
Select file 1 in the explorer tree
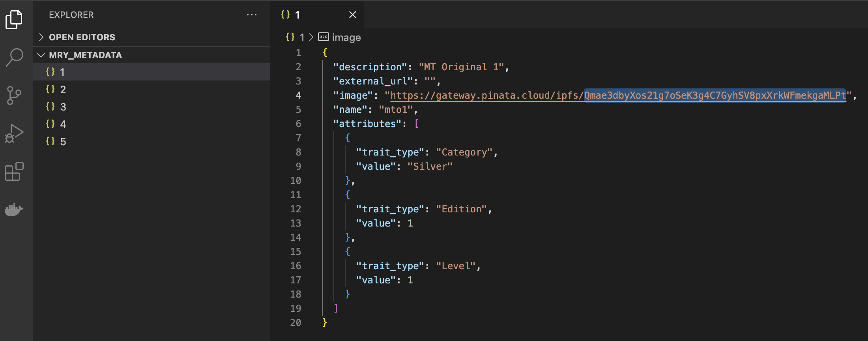152,72
